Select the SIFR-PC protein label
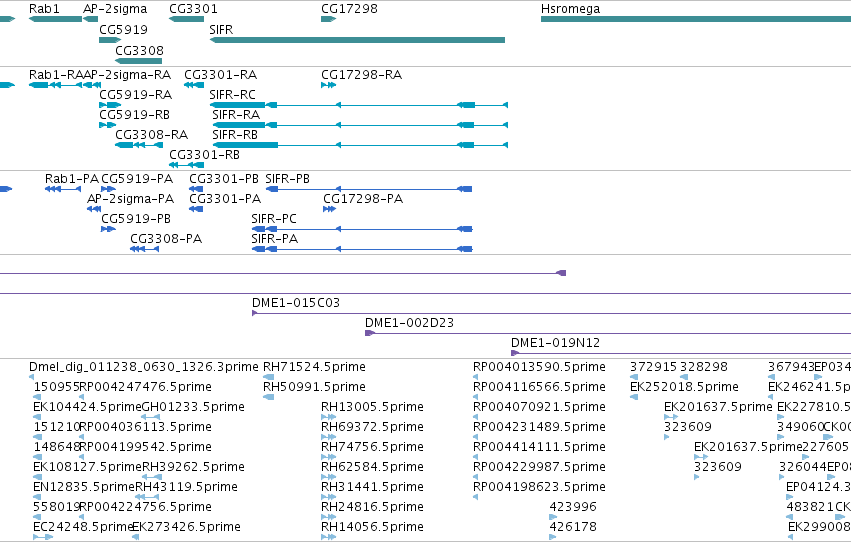 (274, 219)
